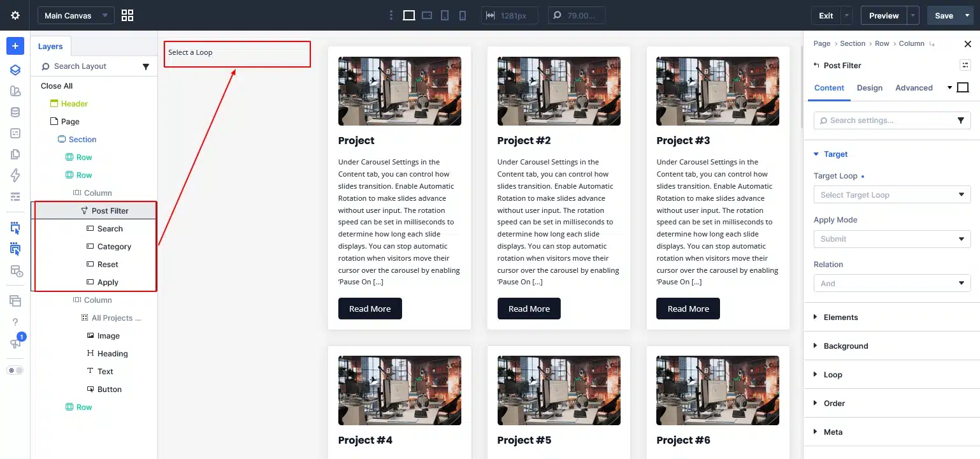Open the Apply Mode Submit dropdown
Screen dimensions: 980x459
(892, 239)
